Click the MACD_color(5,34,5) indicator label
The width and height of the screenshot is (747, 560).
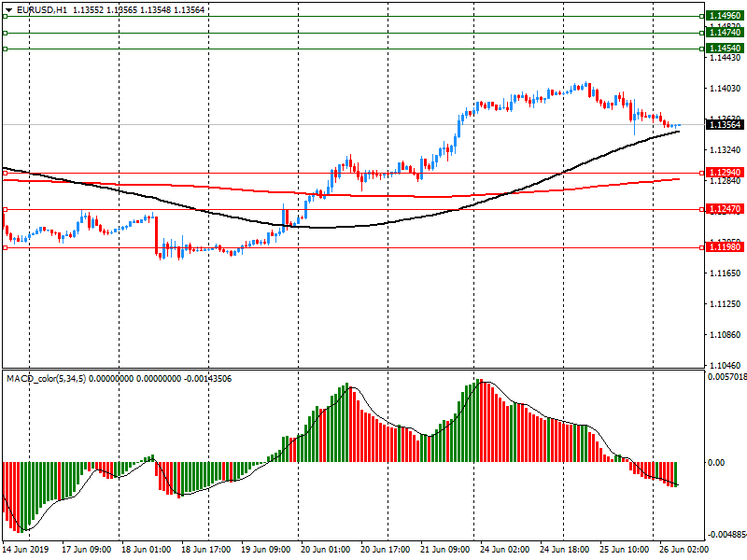click(x=46, y=379)
